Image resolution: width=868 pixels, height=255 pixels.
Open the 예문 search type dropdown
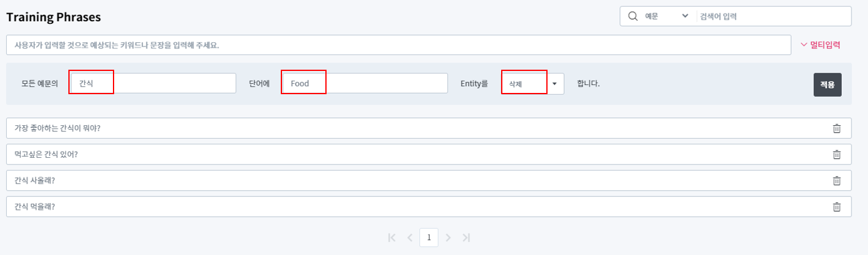[x=667, y=17]
